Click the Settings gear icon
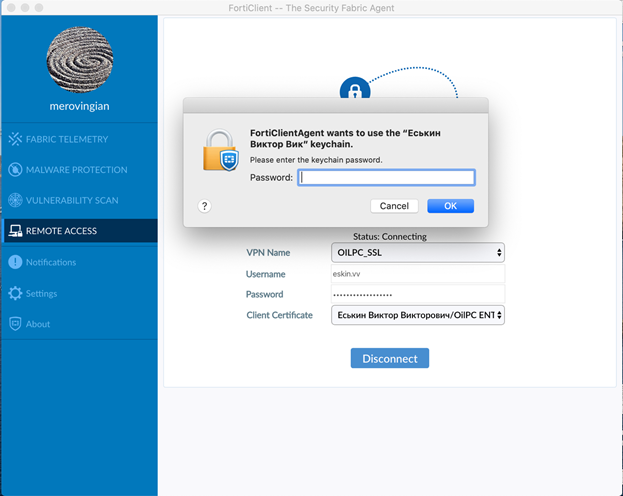623x496 pixels. pyautogui.click(x=15, y=294)
